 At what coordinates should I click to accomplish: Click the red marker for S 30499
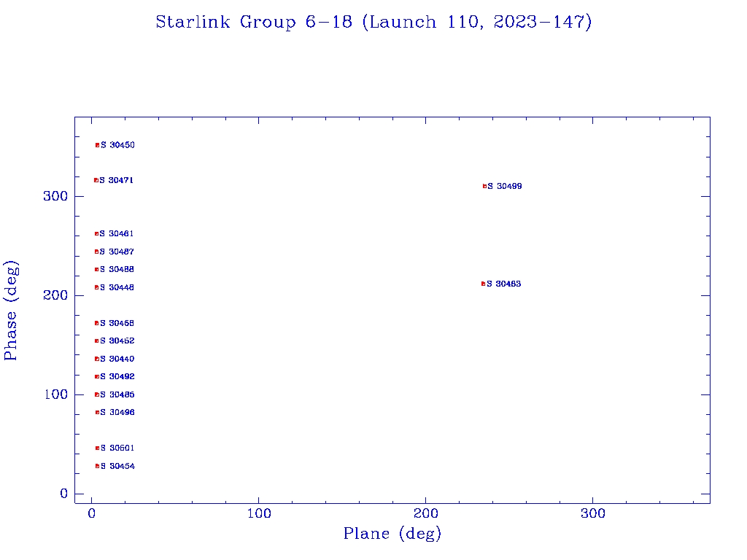484,186
